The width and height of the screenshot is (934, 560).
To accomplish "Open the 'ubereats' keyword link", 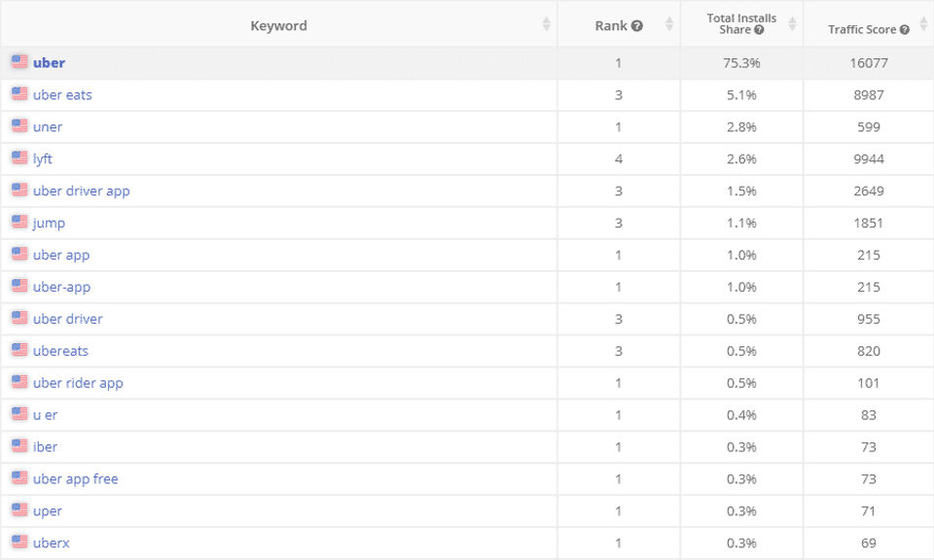I will point(60,351).
